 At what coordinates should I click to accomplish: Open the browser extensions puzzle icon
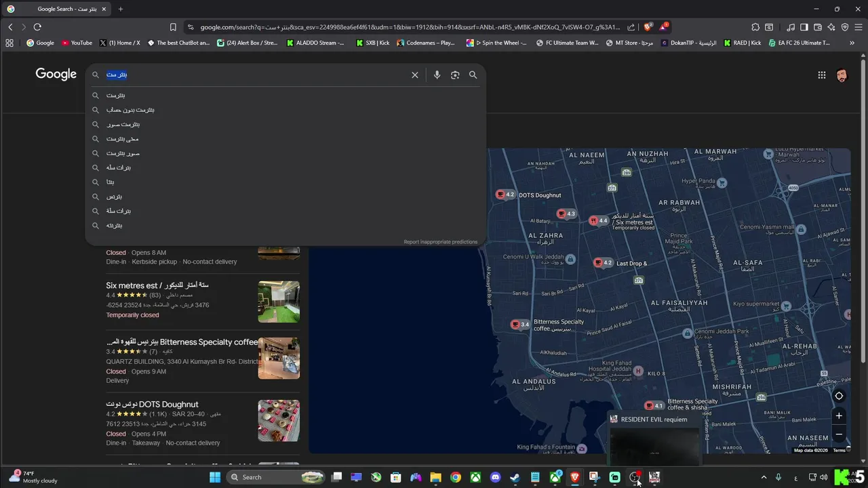coord(755,27)
